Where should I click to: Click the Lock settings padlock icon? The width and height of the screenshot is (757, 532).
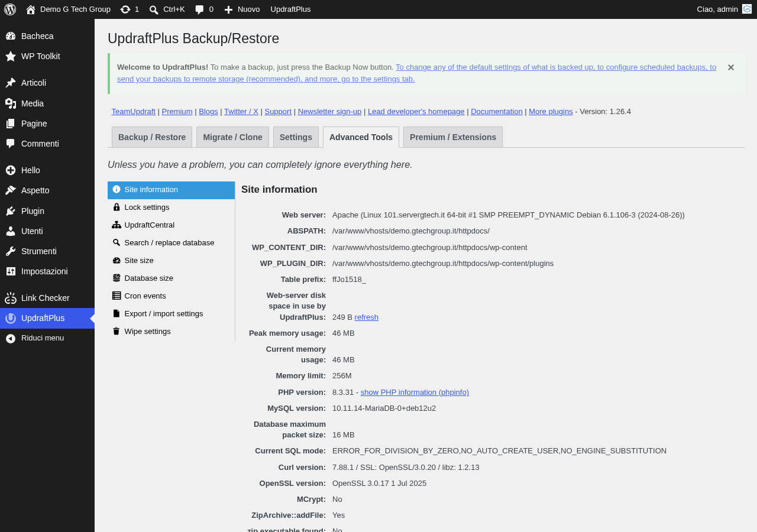[x=117, y=207]
